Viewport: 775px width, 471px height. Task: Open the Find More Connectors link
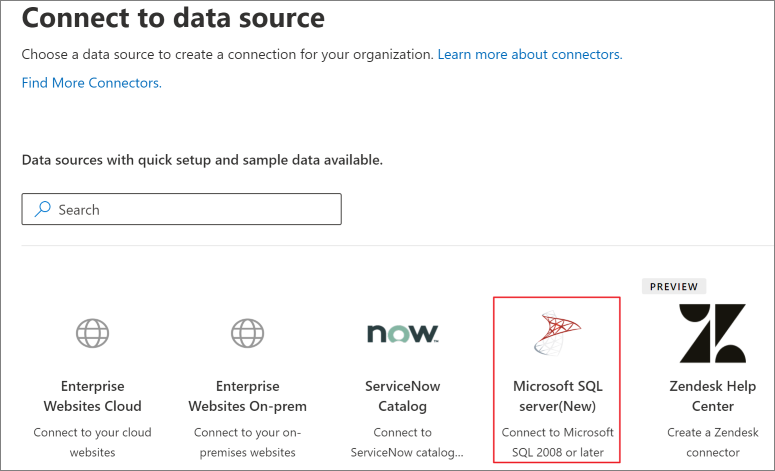tap(91, 83)
